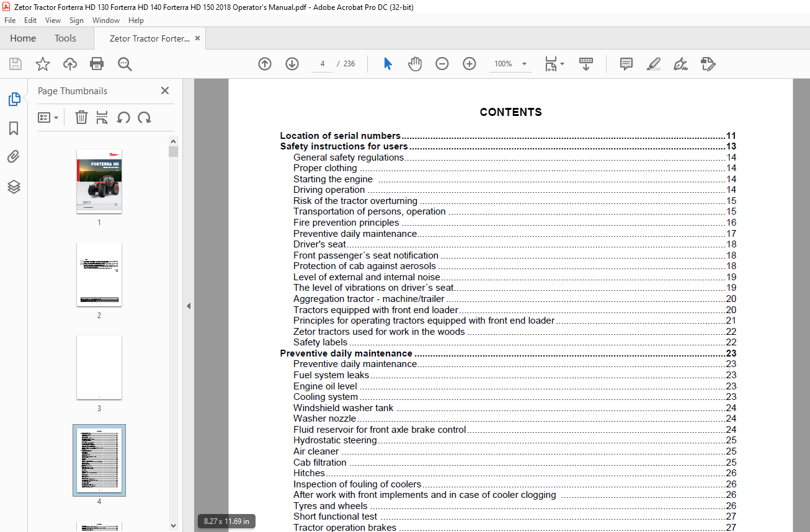Screen dimensions: 810x532
Task: Select blank page 3 thumbnail
Action: 99,367
